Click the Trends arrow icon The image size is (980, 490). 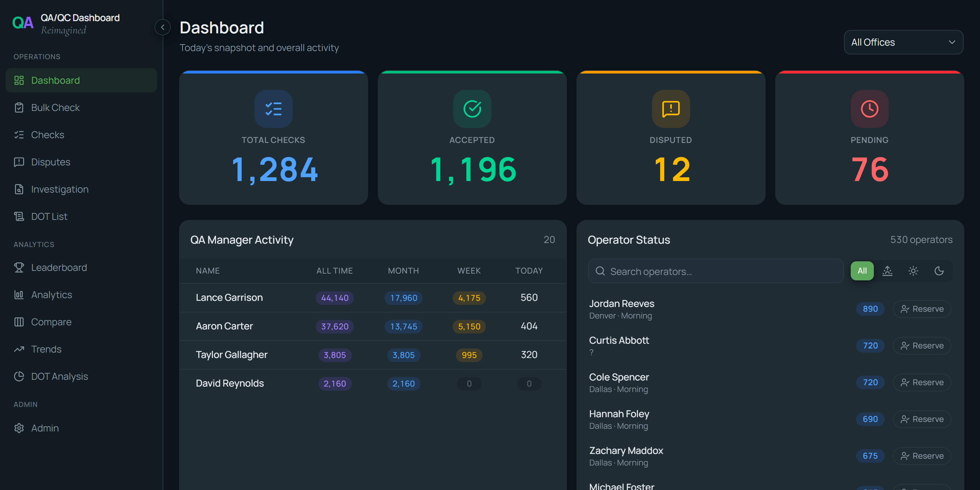pos(19,349)
